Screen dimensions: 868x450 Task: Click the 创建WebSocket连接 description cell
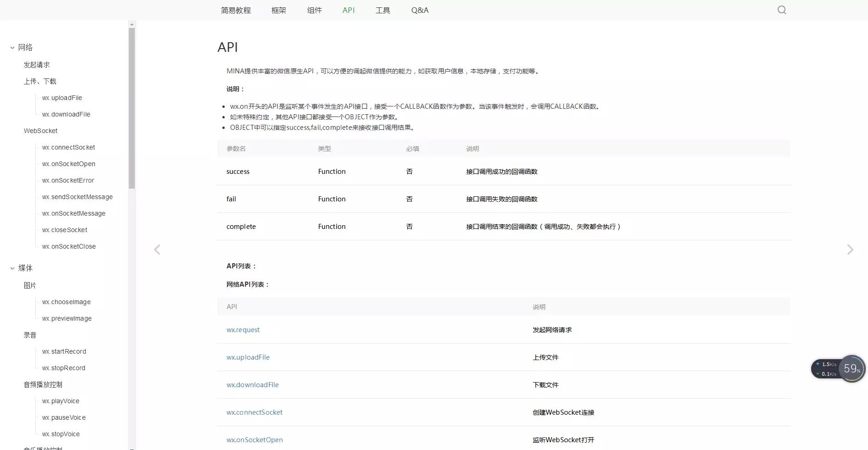coord(564,412)
